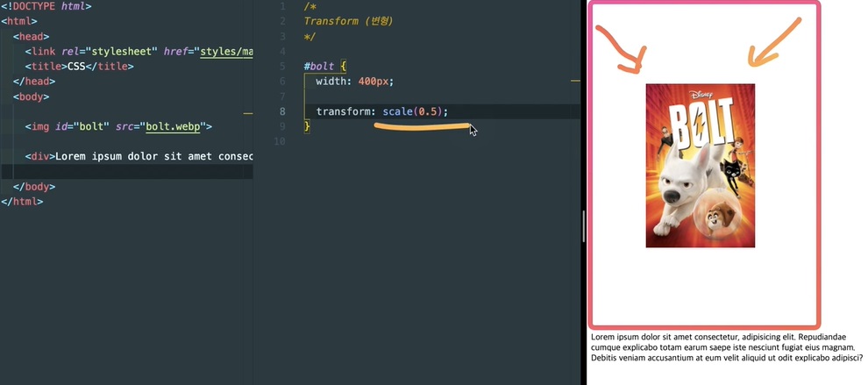Screen dimensions: 868x385
Task: Select the opening <head> tag line
Action: pyautogui.click(x=31, y=37)
